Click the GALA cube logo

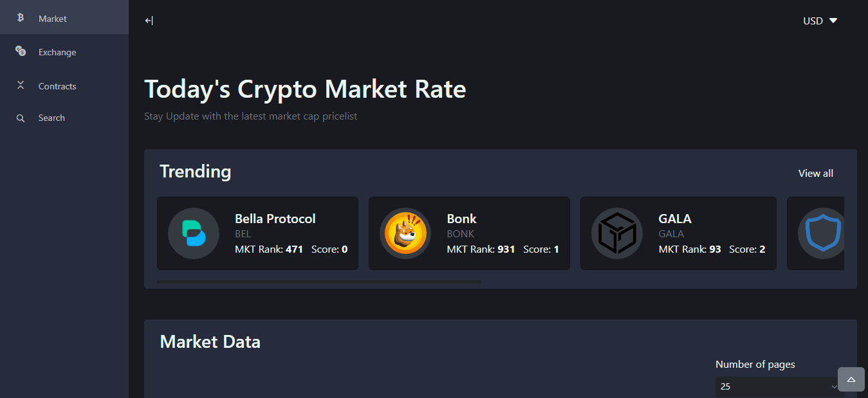coord(617,233)
